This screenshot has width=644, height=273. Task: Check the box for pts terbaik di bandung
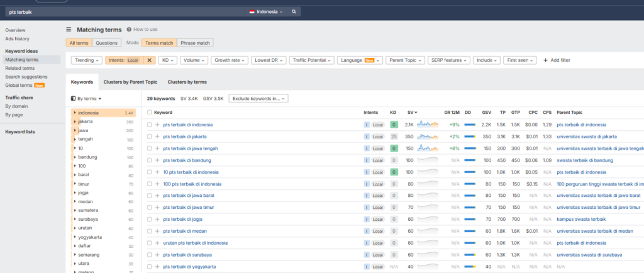(x=150, y=160)
